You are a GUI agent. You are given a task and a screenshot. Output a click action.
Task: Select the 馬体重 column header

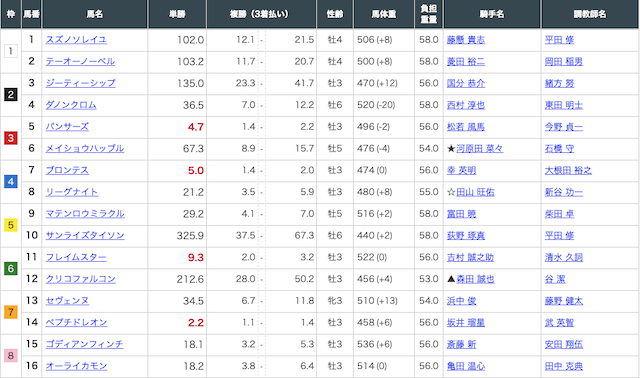(384, 14)
